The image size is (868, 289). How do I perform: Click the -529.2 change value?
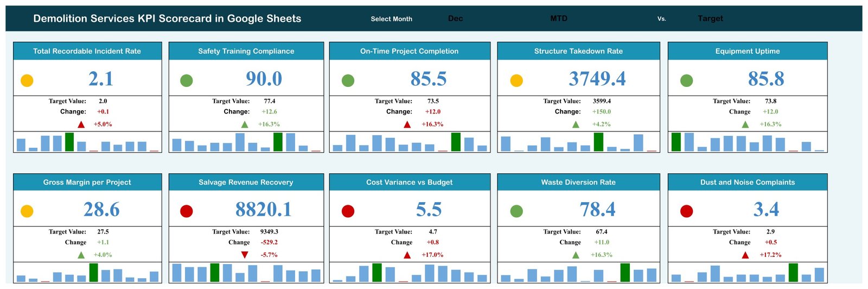click(x=269, y=242)
